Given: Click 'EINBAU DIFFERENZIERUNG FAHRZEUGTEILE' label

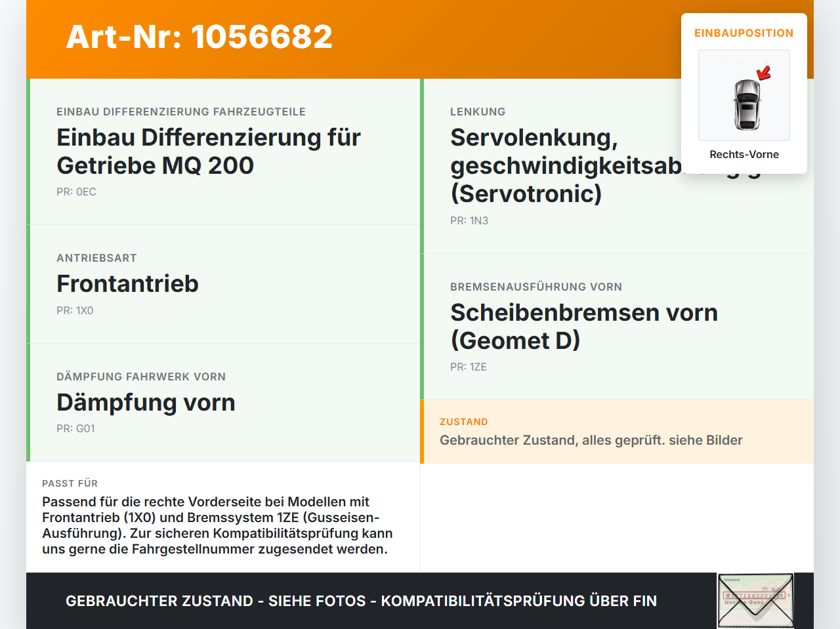Looking at the screenshot, I should [181, 112].
